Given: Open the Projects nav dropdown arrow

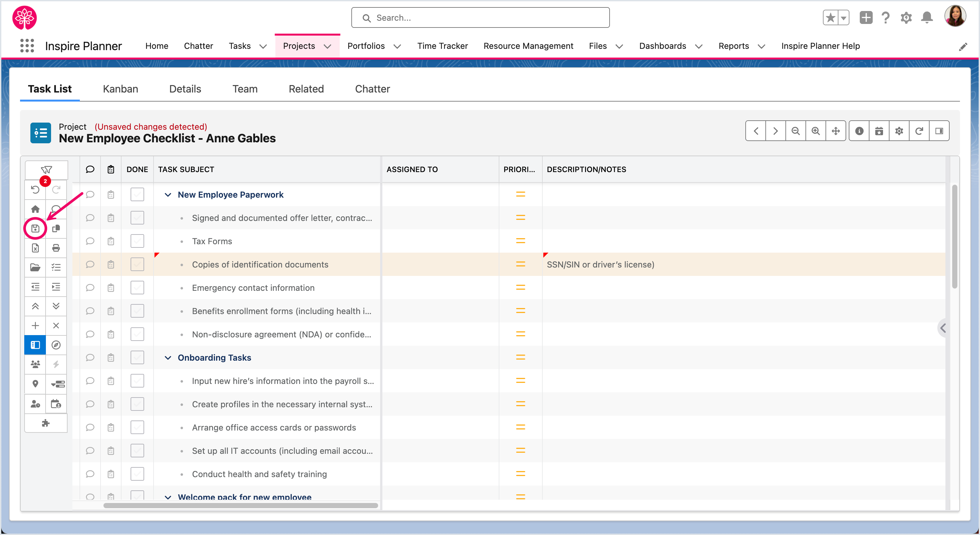Looking at the screenshot, I should pyautogui.click(x=327, y=47).
